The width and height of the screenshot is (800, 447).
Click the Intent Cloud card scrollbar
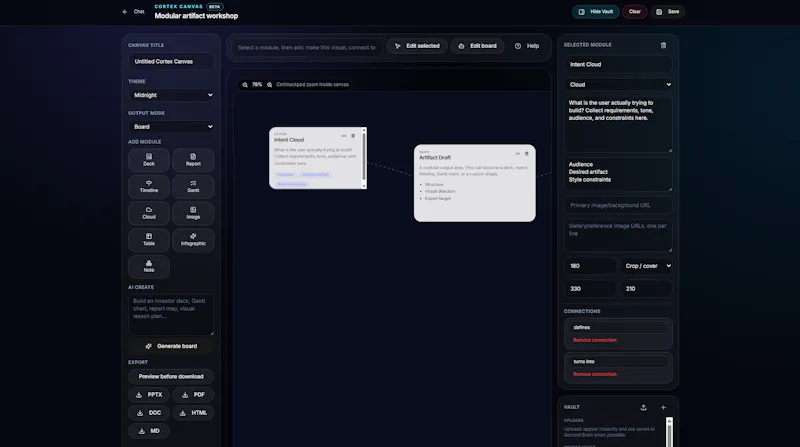point(364,158)
